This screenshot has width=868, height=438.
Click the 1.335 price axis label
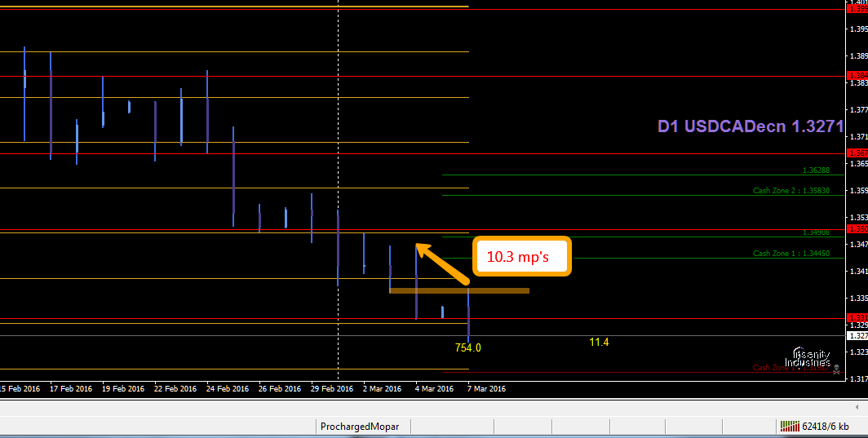(x=858, y=298)
